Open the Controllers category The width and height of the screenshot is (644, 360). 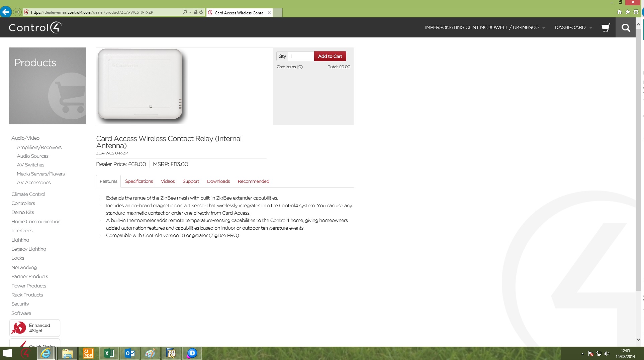pyautogui.click(x=23, y=203)
